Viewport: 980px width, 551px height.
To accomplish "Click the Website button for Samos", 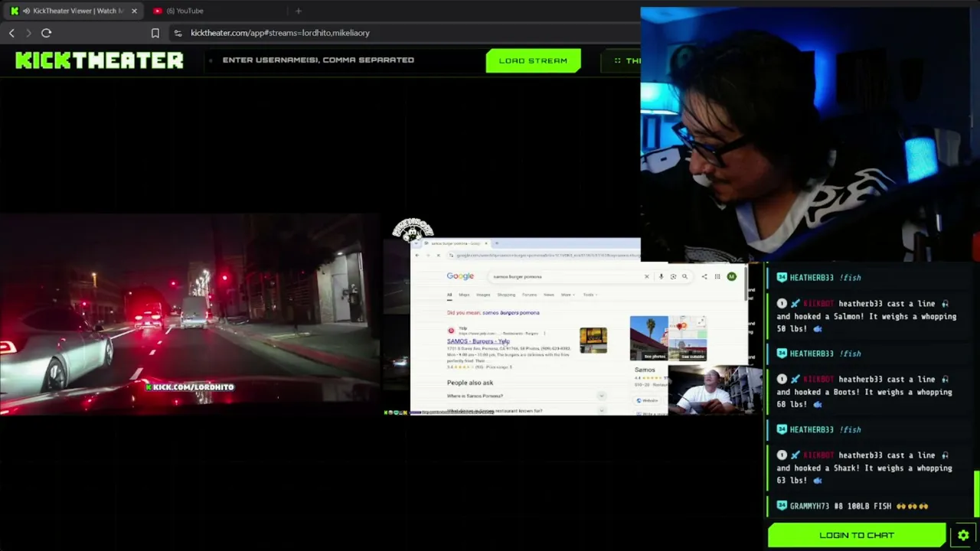I will [648, 400].
